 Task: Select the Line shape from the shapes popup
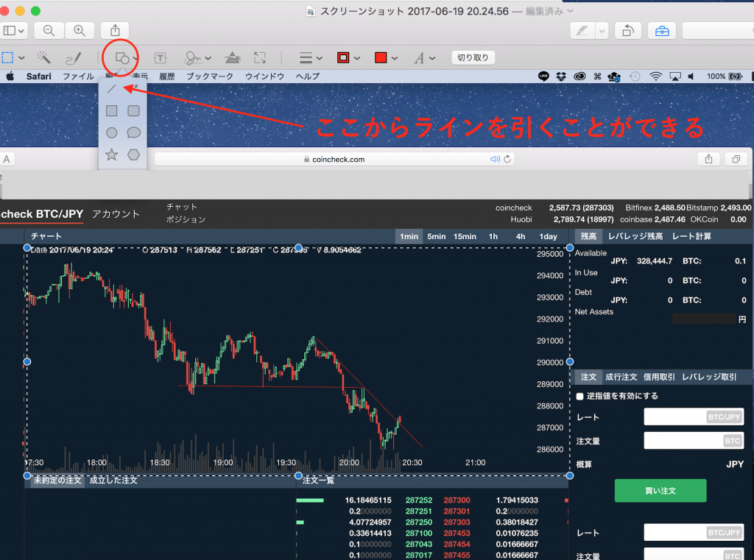tap(112, 89)
